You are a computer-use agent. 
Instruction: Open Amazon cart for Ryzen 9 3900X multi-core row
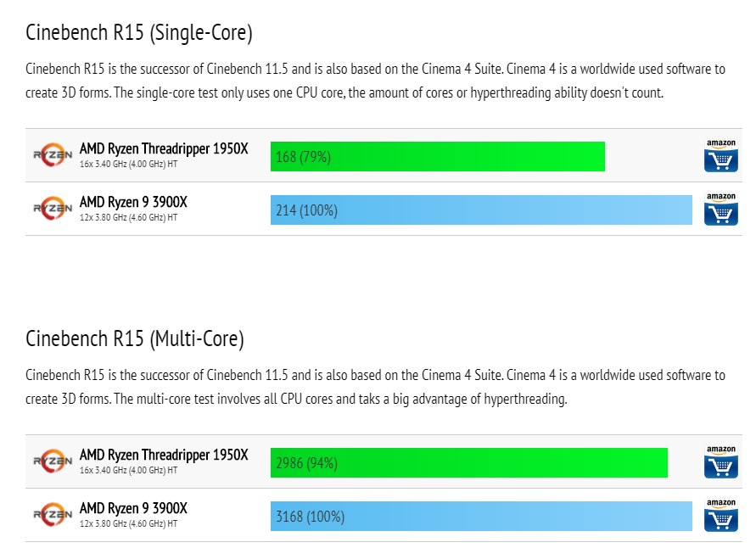[x=721, y=515]
